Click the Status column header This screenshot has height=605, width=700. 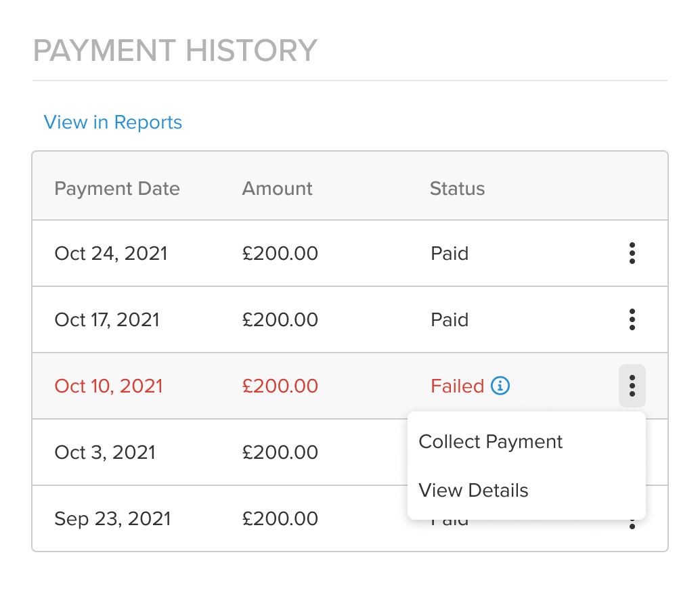[458, 188]
